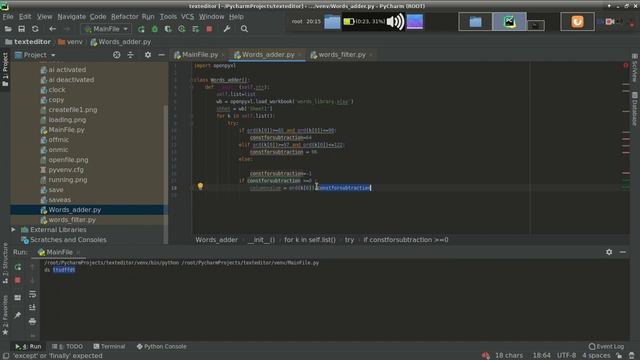The height and width of the screenshot is (360, 640).
Task: Open the Run panel gear settings
Action: [609, 252]
